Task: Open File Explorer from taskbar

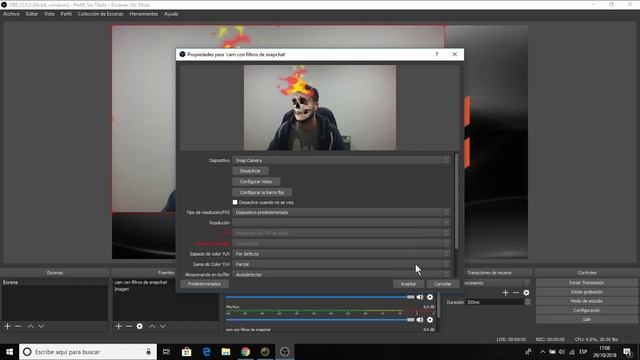Action: click(226, 352)
